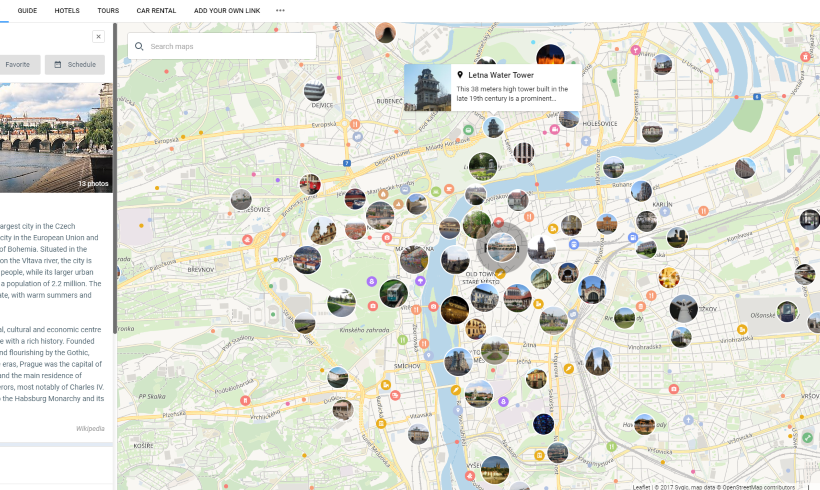Mark Prague with the Favorite button
The width and height of the screenshot is (820, 490).
click(18, 64)
